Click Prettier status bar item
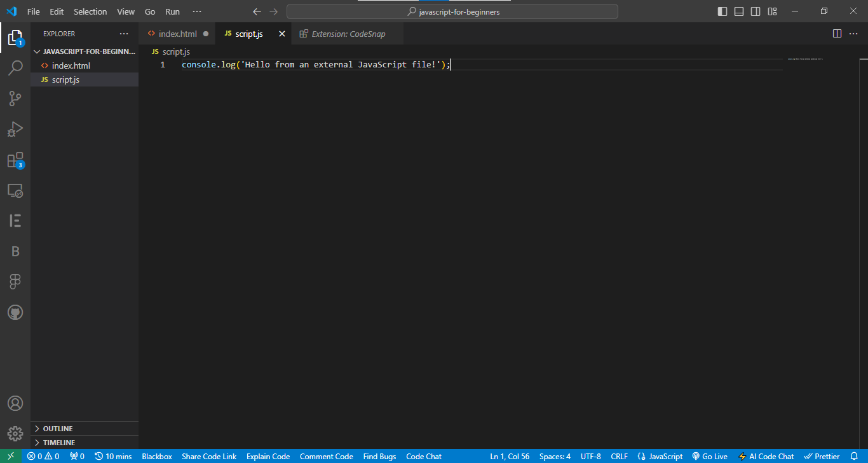The height and width of the screenshot is (463, 868). coord(822,456)
